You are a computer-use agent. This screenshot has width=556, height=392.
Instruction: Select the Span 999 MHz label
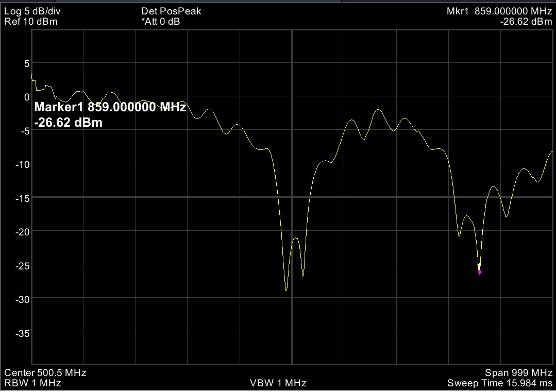click(x=518, y=372)
